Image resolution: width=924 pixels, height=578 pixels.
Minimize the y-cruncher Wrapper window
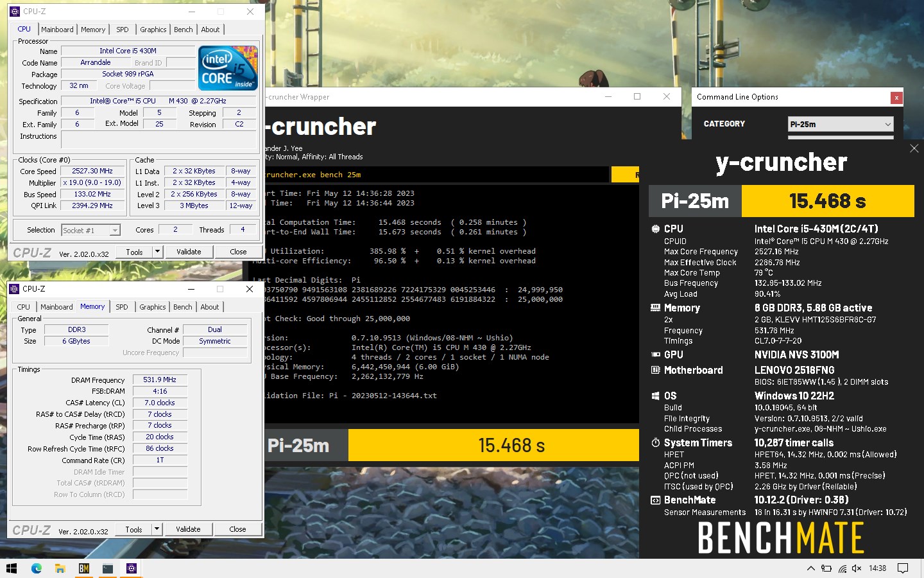(x=608, y=96)
